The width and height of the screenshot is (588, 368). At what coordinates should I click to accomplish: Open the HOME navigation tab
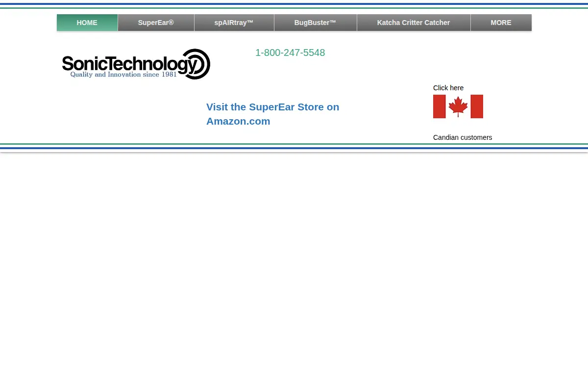pos(87,23)
